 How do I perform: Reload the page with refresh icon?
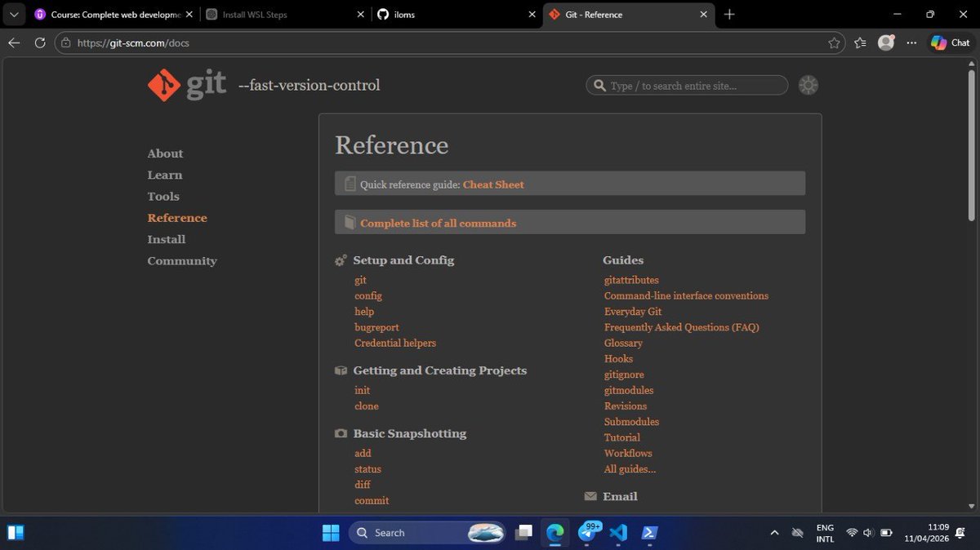[39, 42]
